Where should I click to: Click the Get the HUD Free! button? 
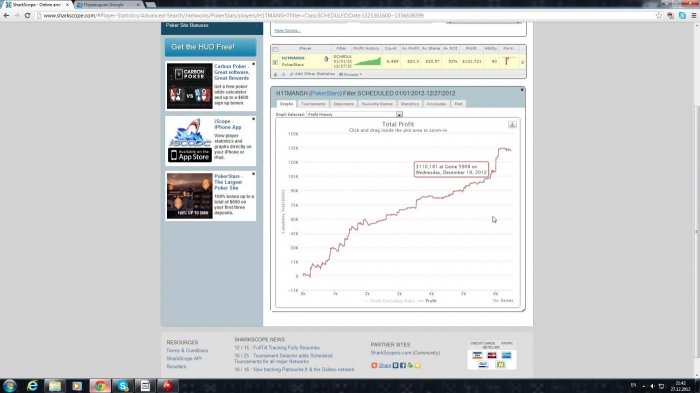pyautogui.click(x=211, y=47)
